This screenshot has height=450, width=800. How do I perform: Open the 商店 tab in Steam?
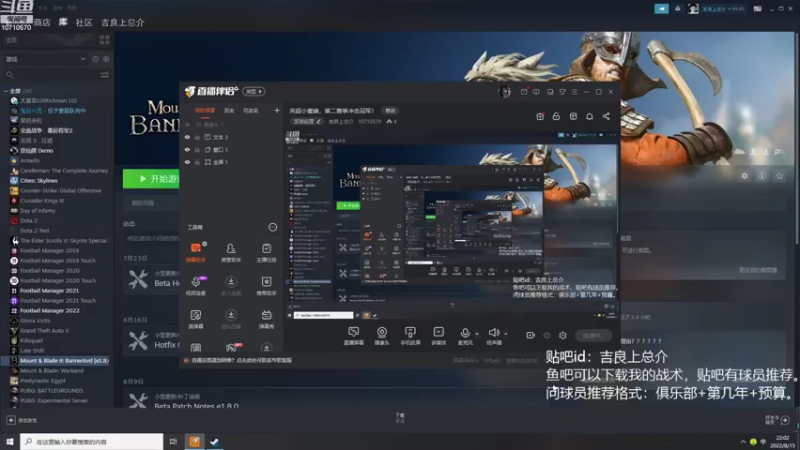point(42,22)
